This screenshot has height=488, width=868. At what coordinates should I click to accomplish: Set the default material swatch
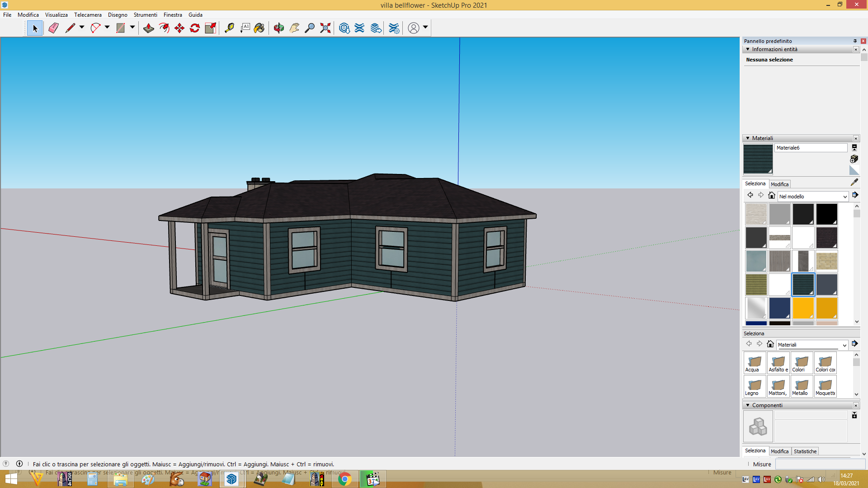point(854,170)
